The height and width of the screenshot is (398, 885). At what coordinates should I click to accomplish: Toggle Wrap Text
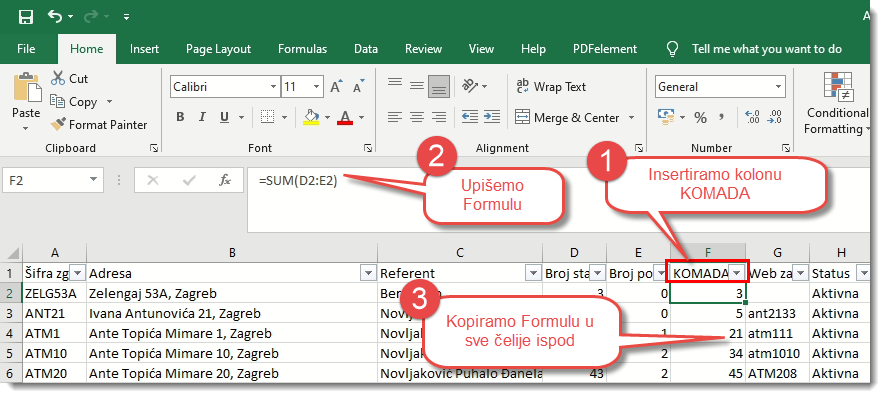pos(551,86)
